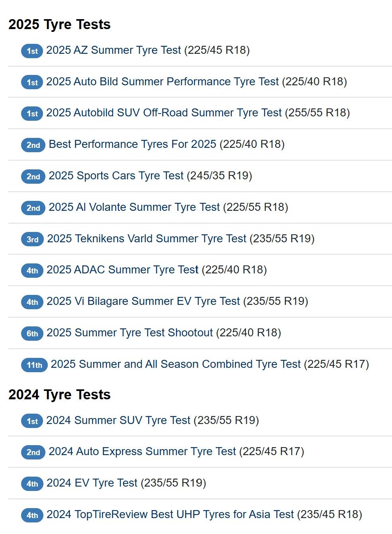Open 2025 Al Volante Summer Tyre Test
The width and height of the screenshot is (392, 534).
(x=134, y=207)
